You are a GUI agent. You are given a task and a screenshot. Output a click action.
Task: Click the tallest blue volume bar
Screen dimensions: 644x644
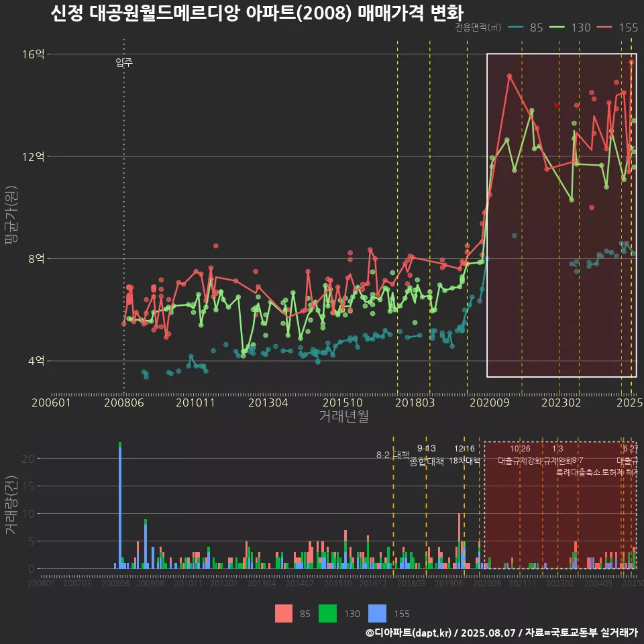[120, 508]
